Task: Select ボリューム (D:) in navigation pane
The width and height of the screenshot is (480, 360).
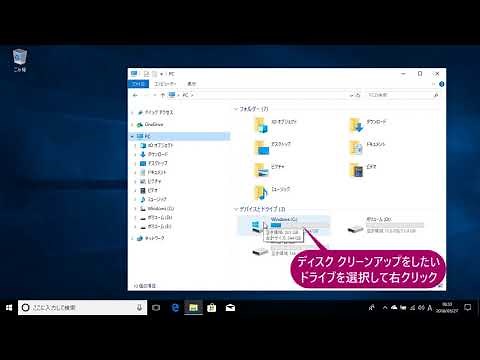Action: point(156,217)
